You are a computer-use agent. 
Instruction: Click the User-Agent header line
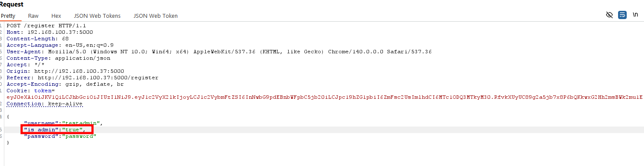(x=219, y=52)
